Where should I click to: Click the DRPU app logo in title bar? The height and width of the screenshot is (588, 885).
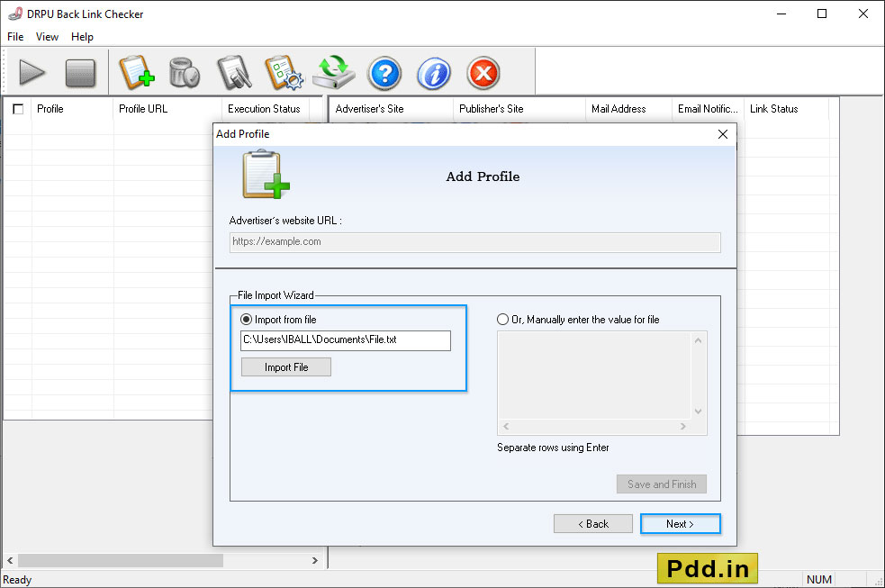[x=15, y=14]
